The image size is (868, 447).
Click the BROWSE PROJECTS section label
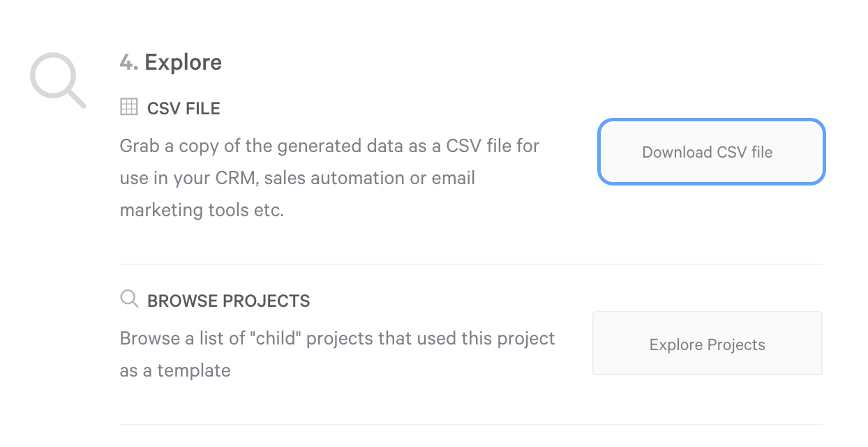point(228,301)
